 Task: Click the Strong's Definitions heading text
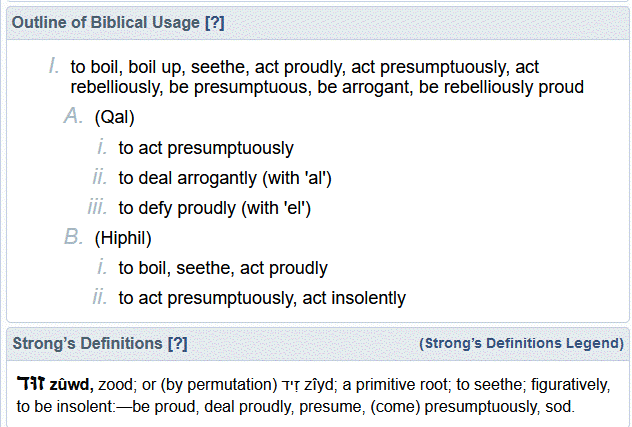tap(87, 344)
